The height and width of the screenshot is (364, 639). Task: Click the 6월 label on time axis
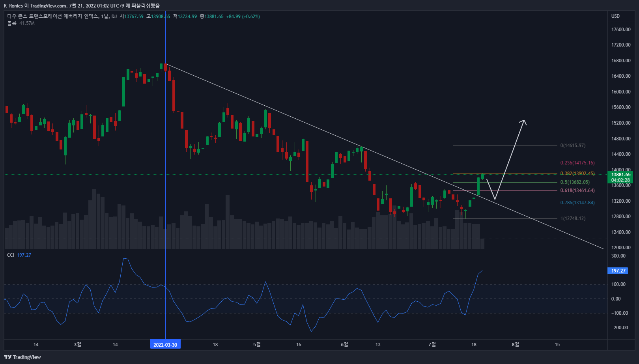[344, 345]
